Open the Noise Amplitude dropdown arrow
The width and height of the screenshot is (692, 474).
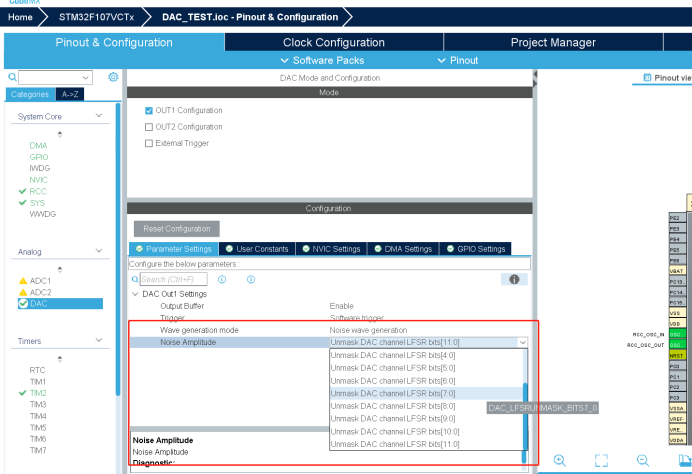pos(523,342)
